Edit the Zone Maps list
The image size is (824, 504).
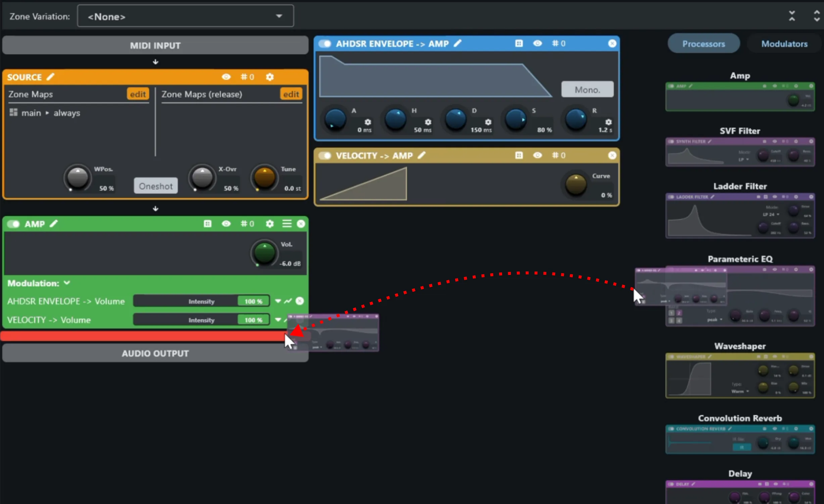click(138, 94)
